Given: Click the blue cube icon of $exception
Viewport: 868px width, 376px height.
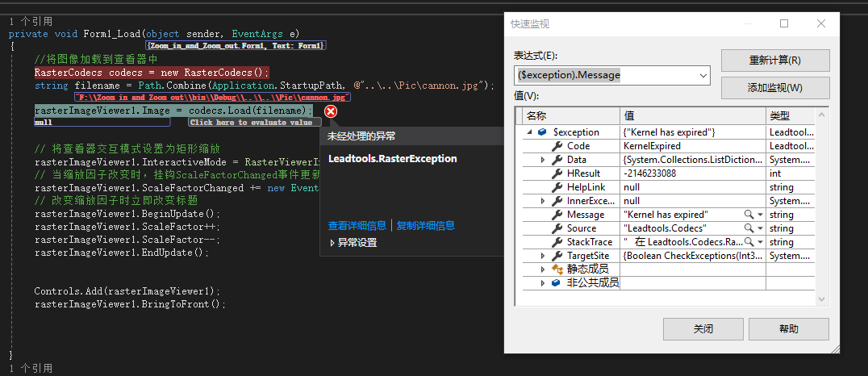Looking at the screenshot, I should coord(542,132).
